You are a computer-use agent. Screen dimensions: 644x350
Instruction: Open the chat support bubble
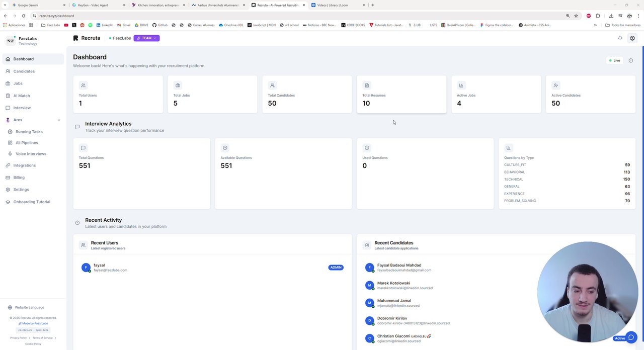pos(631,337)
